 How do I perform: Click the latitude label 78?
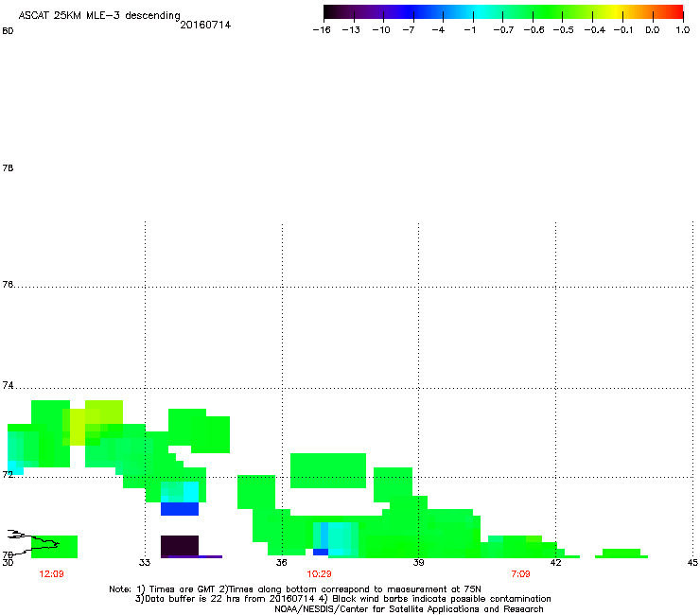click(8, 167)
